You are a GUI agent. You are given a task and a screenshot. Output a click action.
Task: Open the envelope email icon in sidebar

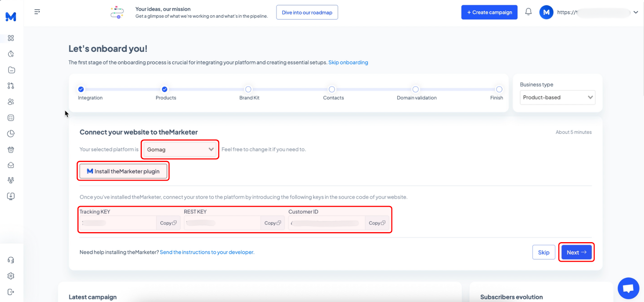point(11,165)
